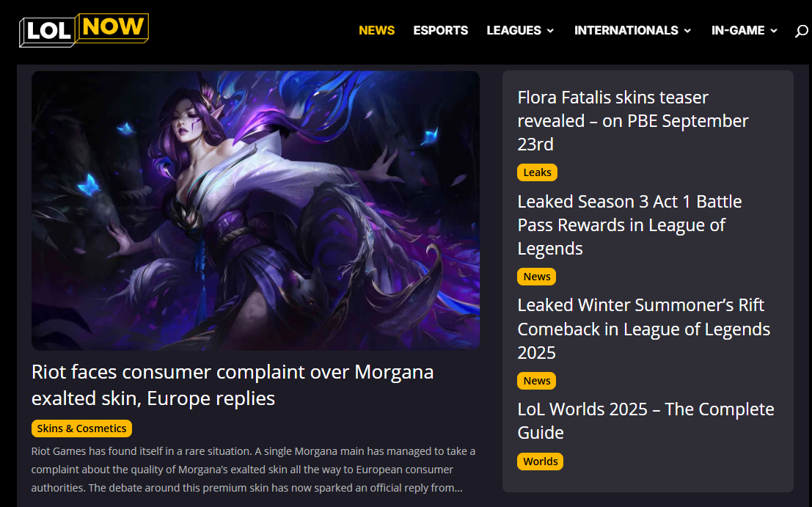The width and height of the screenshot is (812, 507).
Task: Open the Flora Fatalis skins teaser article
Action: coord(633,120)
